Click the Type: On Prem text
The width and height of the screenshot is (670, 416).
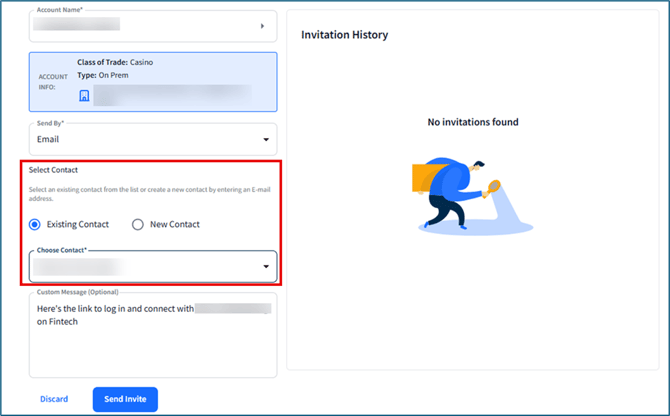pos(101,76)
